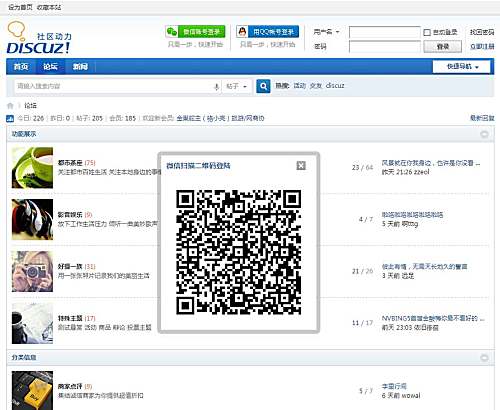Click the statistics chart icon
This screenshot has height=410, width=500.
(x=10, y=118)
